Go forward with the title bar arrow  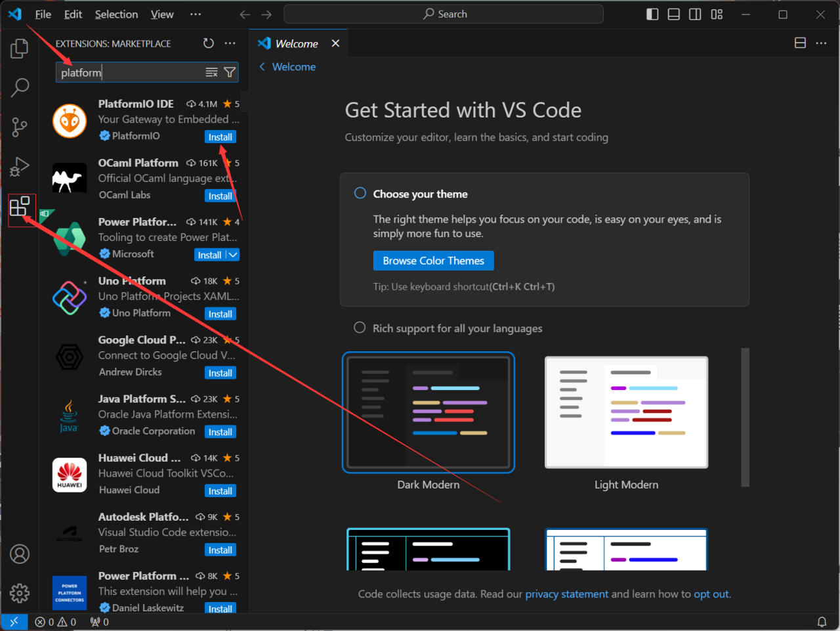[266, 14]
